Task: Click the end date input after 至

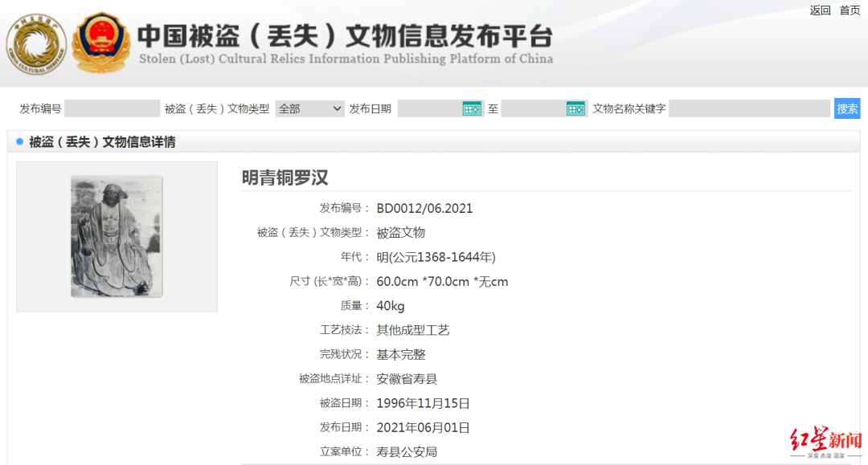Action: (534, 108)
